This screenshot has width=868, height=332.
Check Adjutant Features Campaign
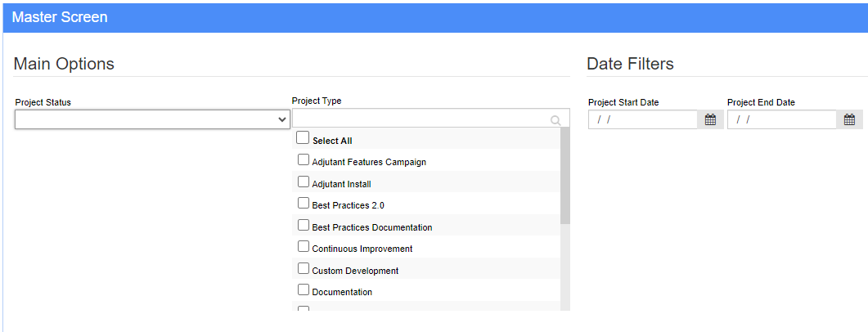(x=304, y=160)
